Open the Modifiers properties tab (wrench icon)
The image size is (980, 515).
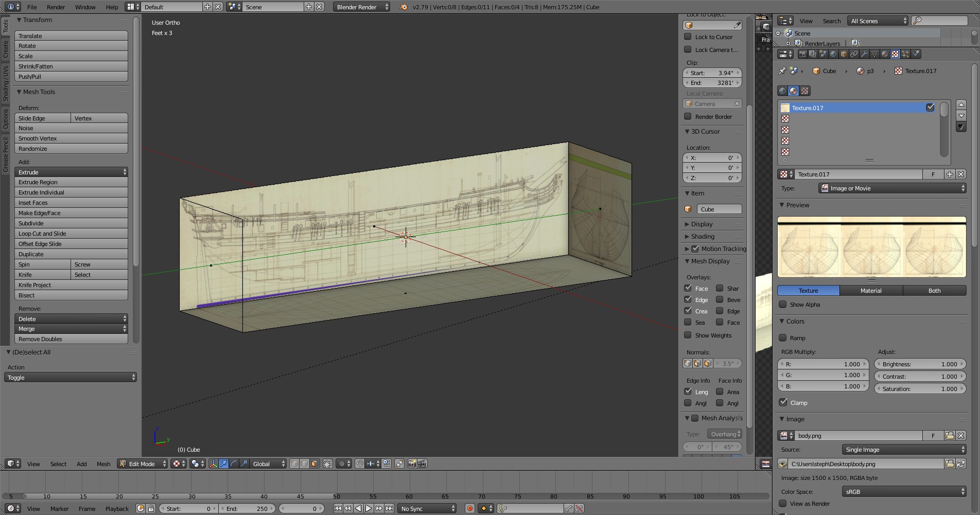864,54
